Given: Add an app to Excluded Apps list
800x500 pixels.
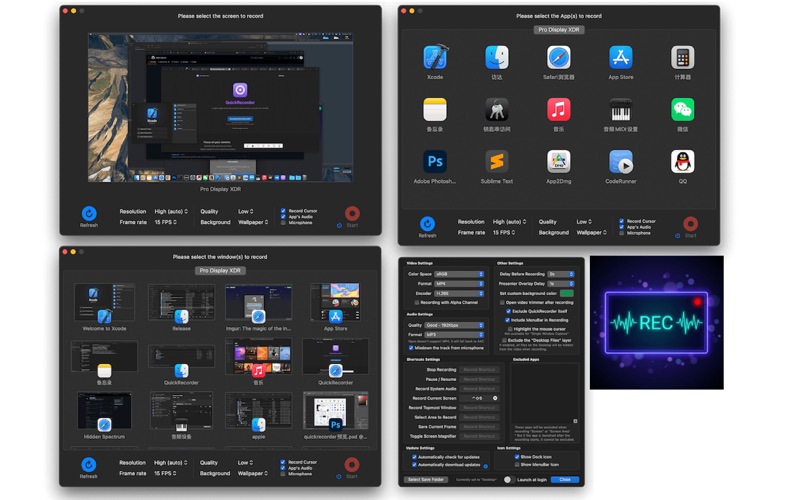Looking at the screenshot, I should point(575,421).
